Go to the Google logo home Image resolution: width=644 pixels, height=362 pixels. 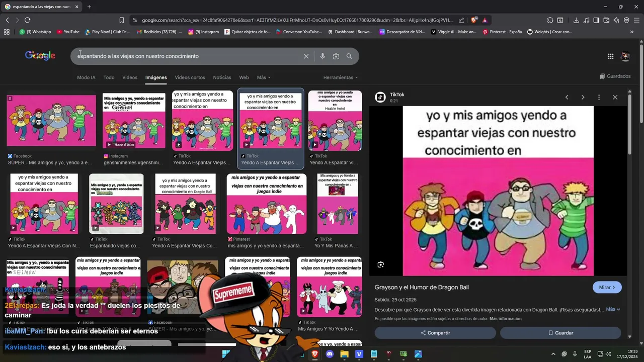pos(40,56)
